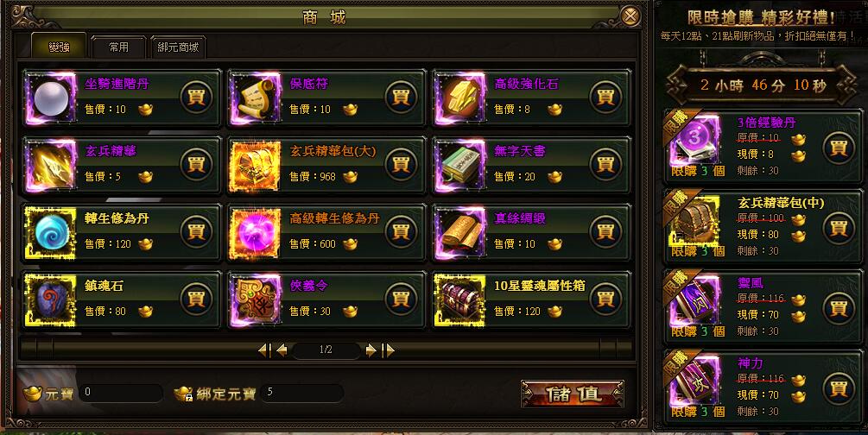Click the 高級強化石 item icon
This screenshot has width=868, height=435.
pos(460,98)
